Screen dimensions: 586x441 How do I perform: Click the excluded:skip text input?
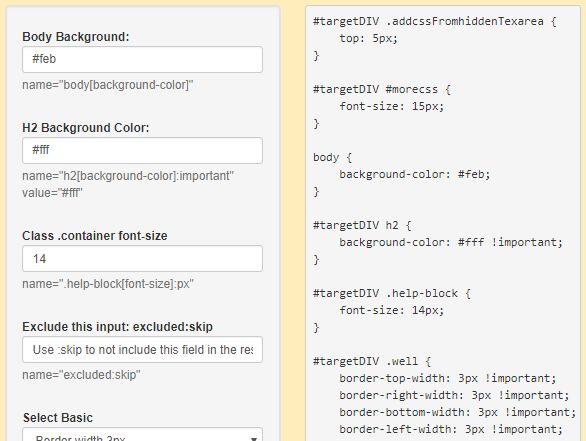pyautogui.click(x=142, y=350)
